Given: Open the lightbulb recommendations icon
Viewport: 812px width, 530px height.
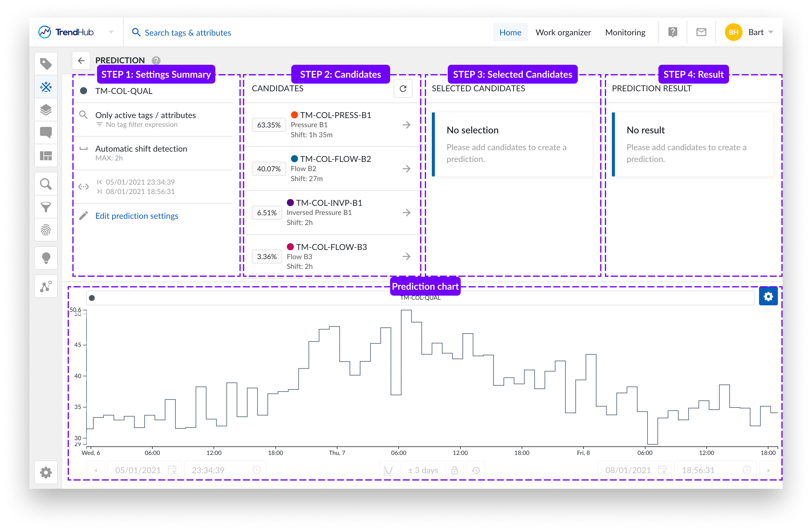Looking at the screenshot, I should (x=46, y=258).
